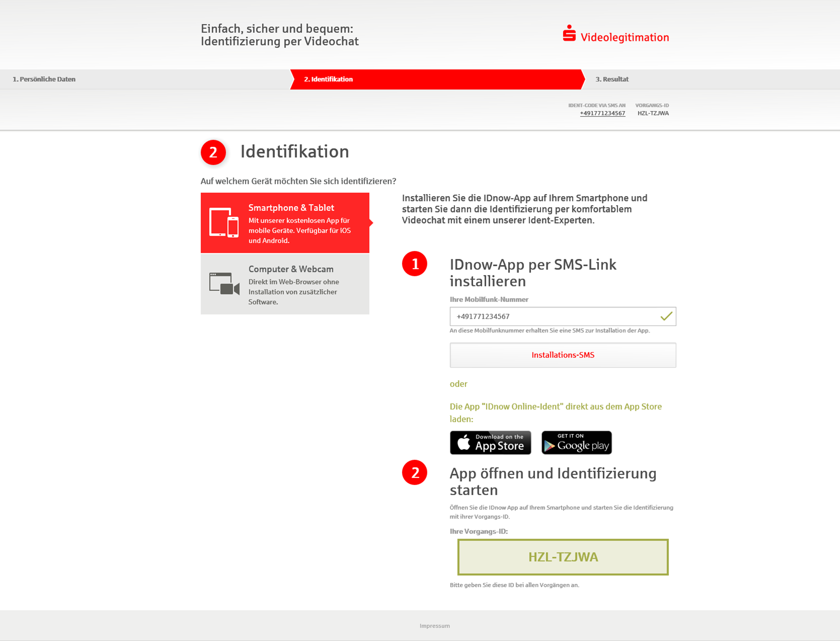Click 'IDENT-CODE VIA SMS AN' label
The height and width of the screenshot is (641, 840).
pyautogui.click(x=597, y=105)
